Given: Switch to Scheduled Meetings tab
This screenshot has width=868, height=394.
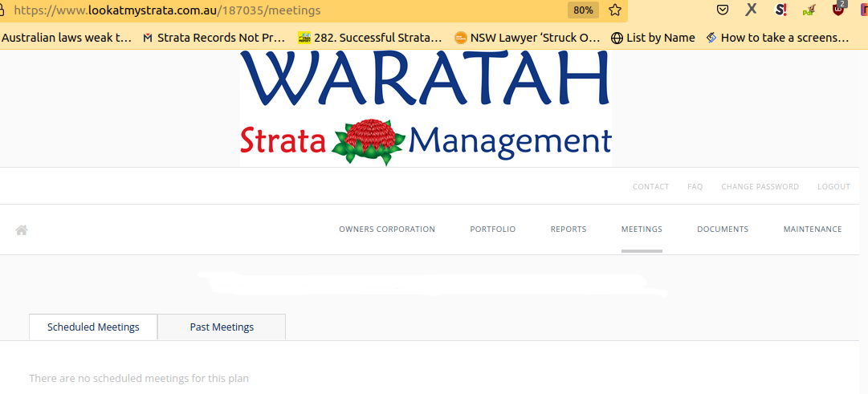Looking at the screenshot, I should click(x=93, y=327).
